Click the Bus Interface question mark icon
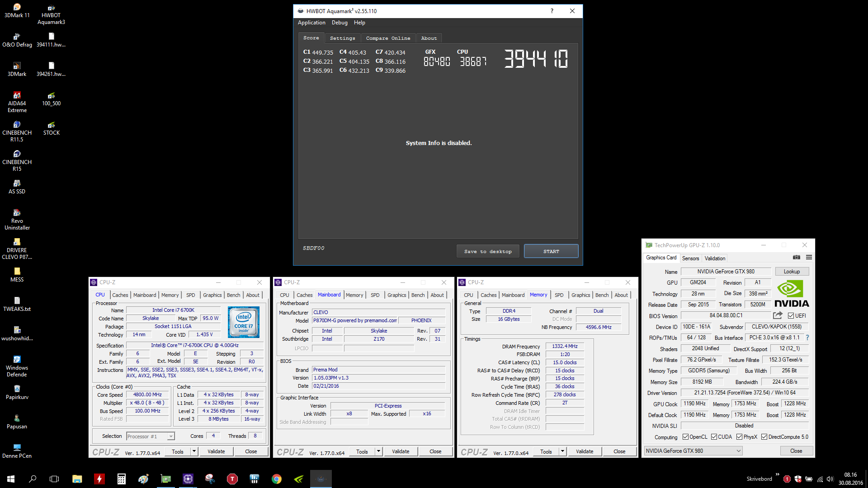Viewport: 868px width, 488px height. (807, 338)
